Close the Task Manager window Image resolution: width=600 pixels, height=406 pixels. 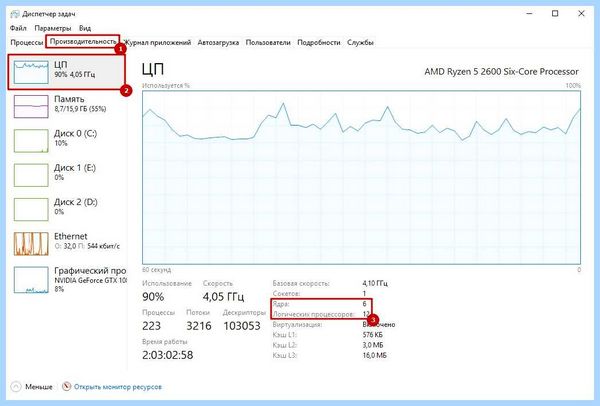point(581,14)
